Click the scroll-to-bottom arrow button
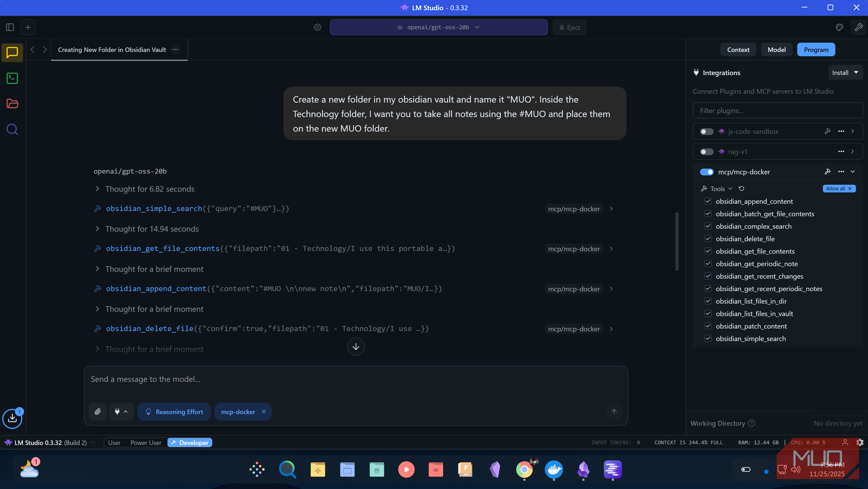The height and width of the screenshot is (489, 868). (356, 346)
